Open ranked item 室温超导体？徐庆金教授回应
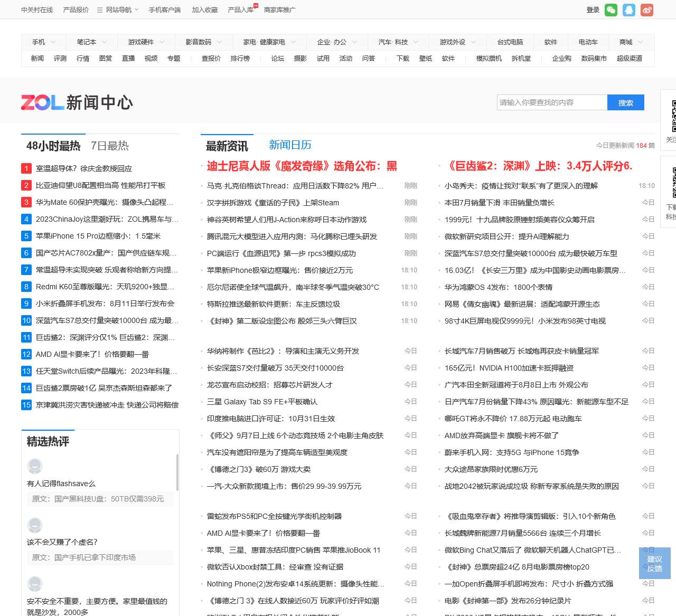 coord(84,168)
